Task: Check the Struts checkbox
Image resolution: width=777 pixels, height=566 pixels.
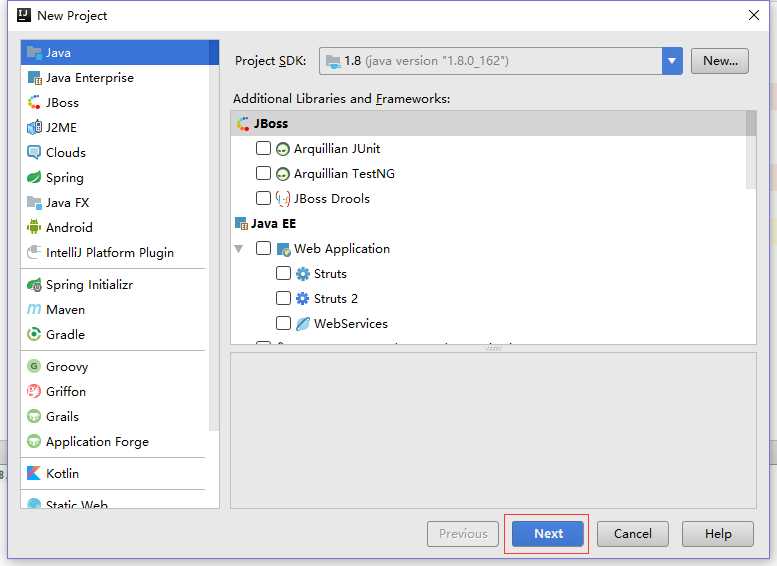Action: click(x=283, y=273)
